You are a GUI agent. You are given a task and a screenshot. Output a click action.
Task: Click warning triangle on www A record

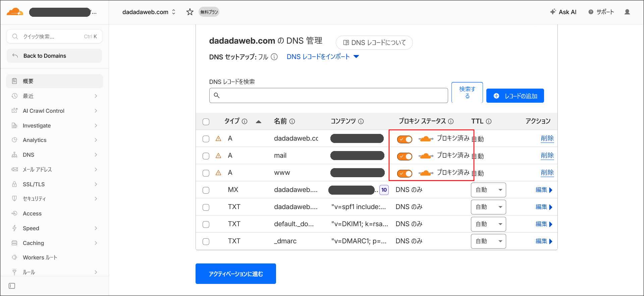point(218,173)
